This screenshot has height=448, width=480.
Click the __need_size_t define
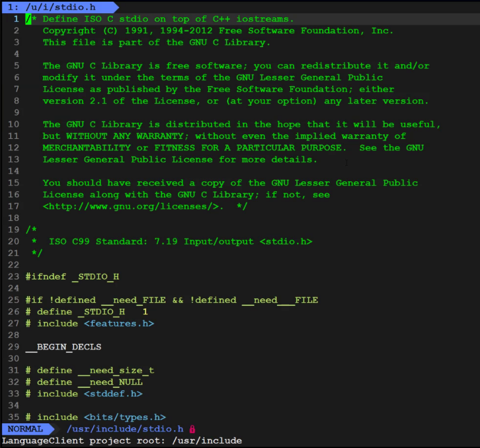tap(116, 370)
